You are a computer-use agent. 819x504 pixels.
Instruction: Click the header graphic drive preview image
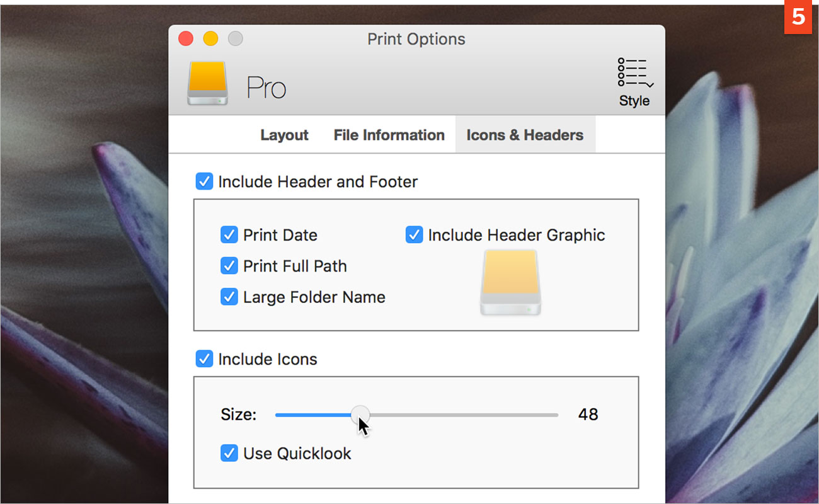tap(510, 282)
